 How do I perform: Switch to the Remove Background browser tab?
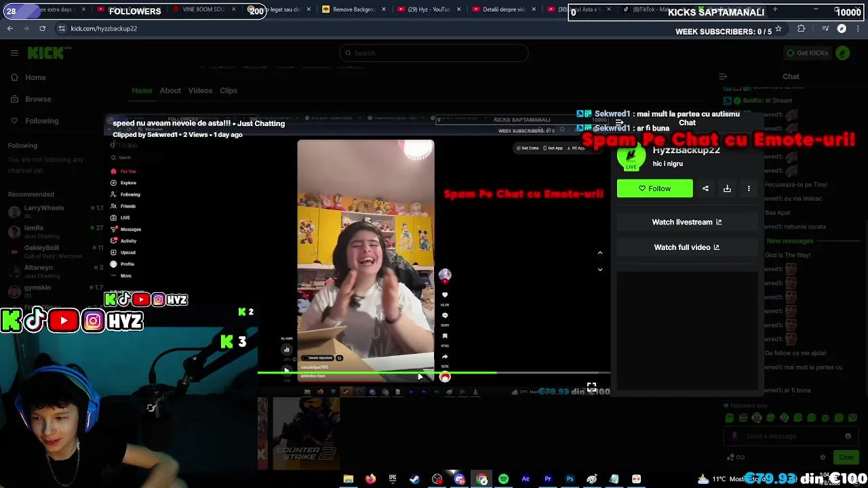click(353, 9)
